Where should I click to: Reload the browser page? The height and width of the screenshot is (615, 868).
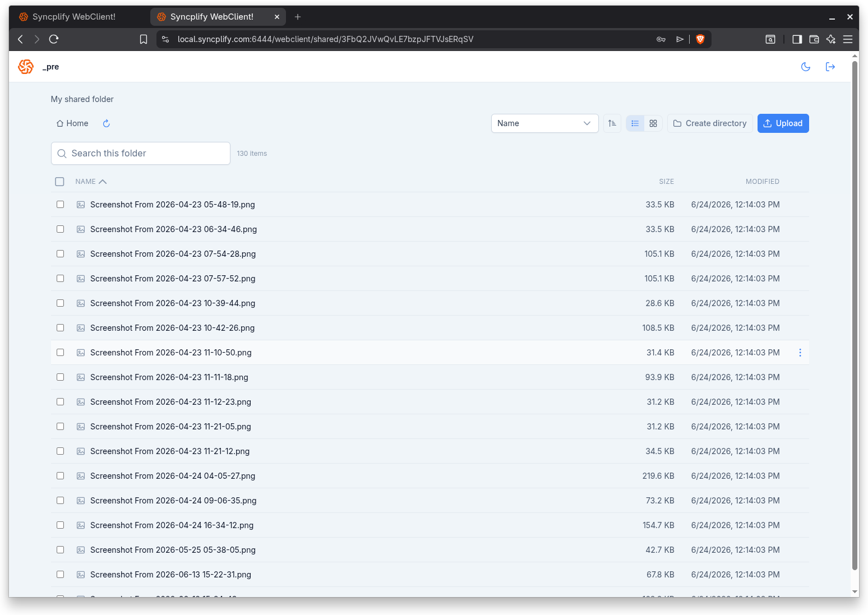54,39
